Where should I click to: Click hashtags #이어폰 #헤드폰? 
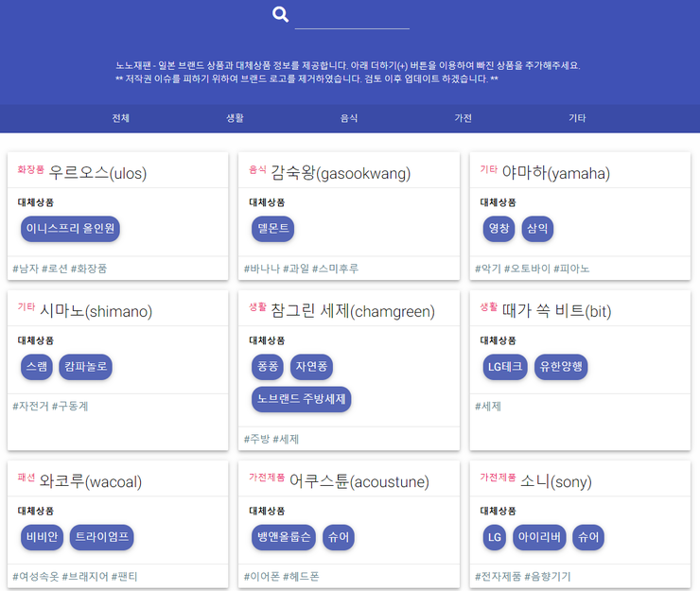click(281, 576)
